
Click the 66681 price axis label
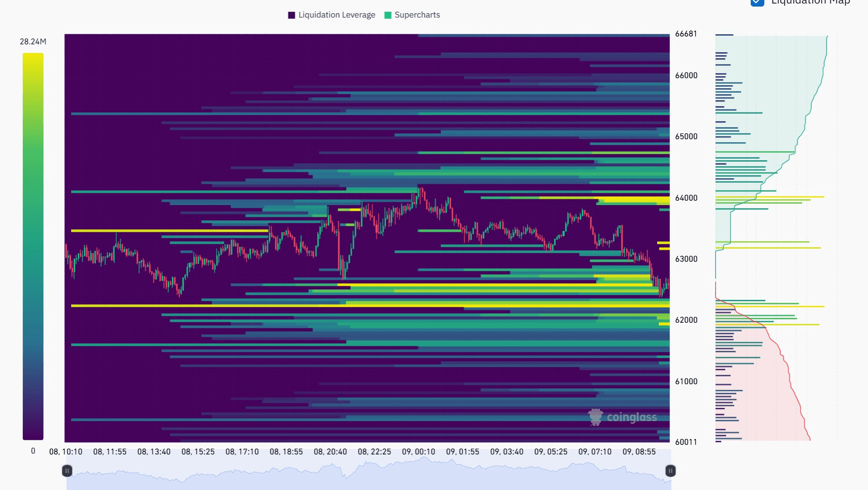[686, 34]
